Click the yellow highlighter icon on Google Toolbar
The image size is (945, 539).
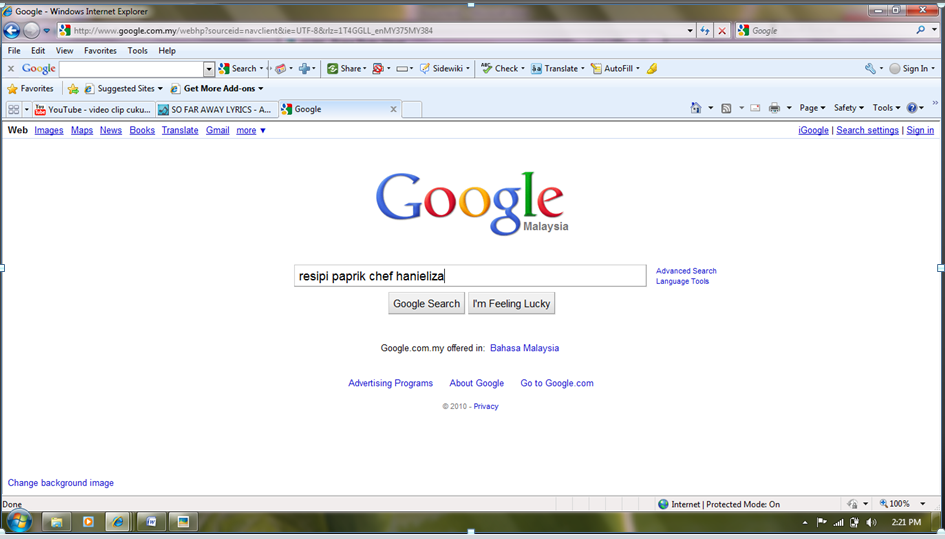[x=651, y=69]
